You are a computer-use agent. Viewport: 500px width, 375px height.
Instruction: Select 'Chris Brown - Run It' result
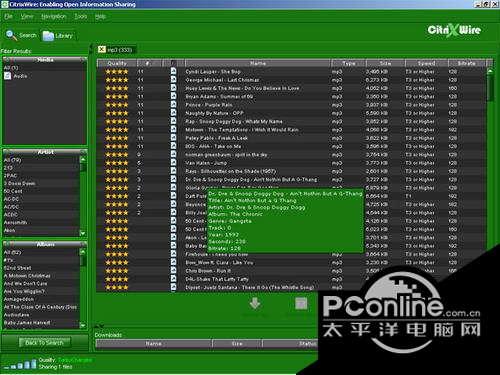pyautogui.click(x=208, y=271)
